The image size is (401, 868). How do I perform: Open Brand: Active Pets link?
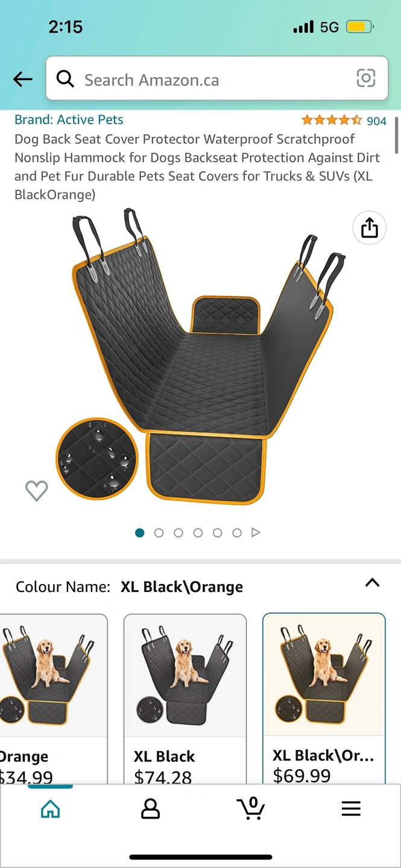tap(69, 119)
